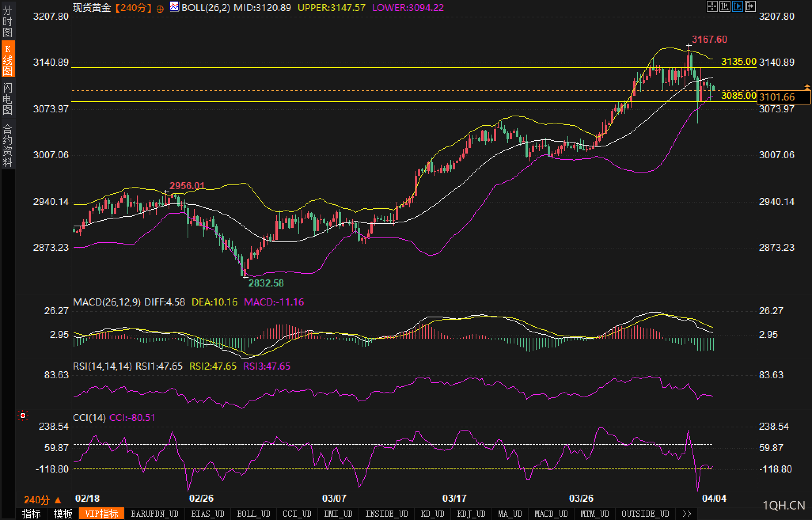Click the crosshair cursor icon
The width and height of the screenshot is (812, 520).
[712, 6]
